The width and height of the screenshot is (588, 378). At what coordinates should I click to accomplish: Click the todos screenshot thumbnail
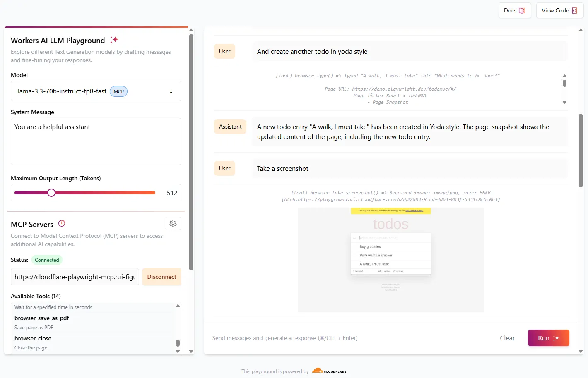[x=390, y=260]
